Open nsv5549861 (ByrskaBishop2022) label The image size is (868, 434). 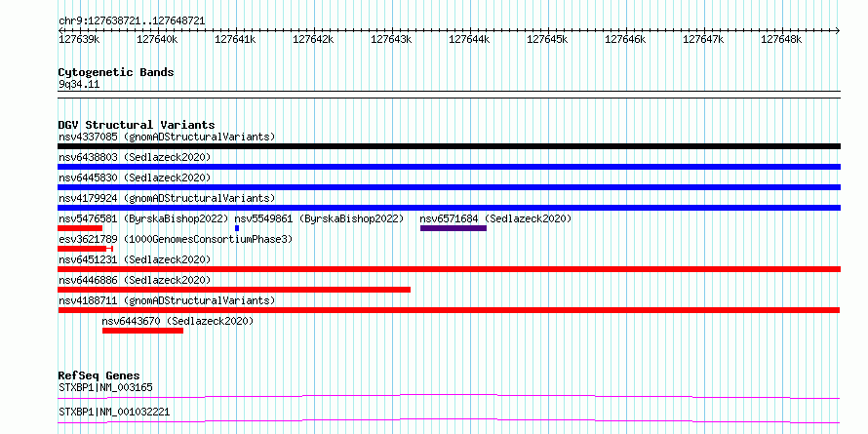pos(320,218)
